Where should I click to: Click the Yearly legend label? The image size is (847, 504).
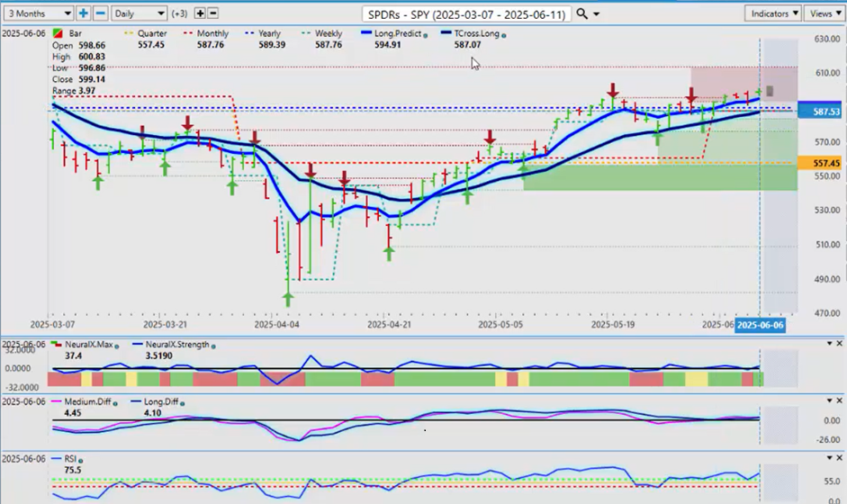269,33
